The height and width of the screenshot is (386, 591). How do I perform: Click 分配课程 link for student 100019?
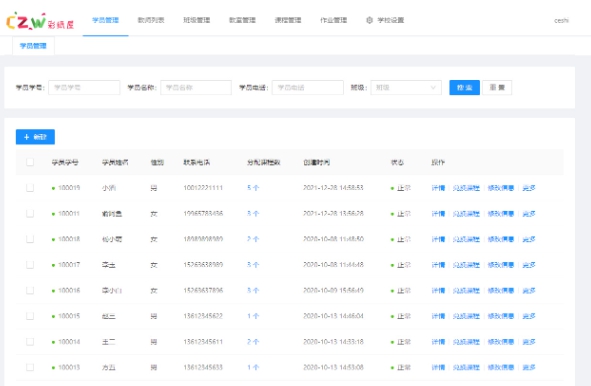point(466,188)
